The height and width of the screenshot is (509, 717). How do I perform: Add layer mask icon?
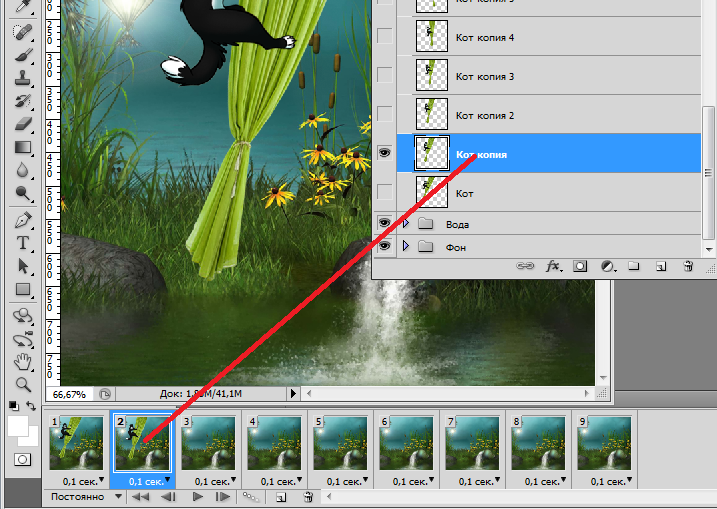point(580,266)
